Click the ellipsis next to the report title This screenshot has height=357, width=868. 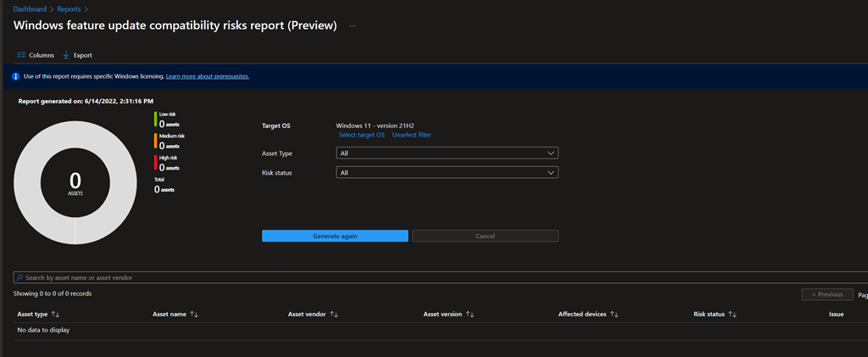(353, 26)
